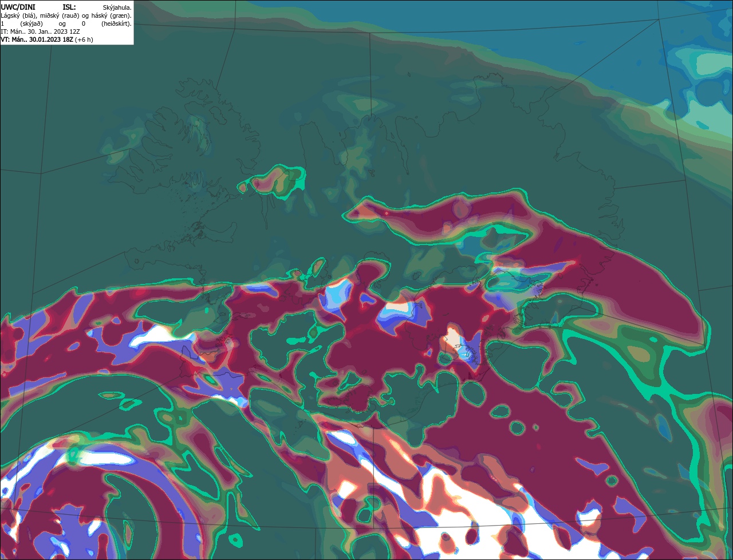Click the 'Lágský (blá)' legend text
Image resolution: width=733 pixels, height=560 pixels.
(x=18, y=16)
